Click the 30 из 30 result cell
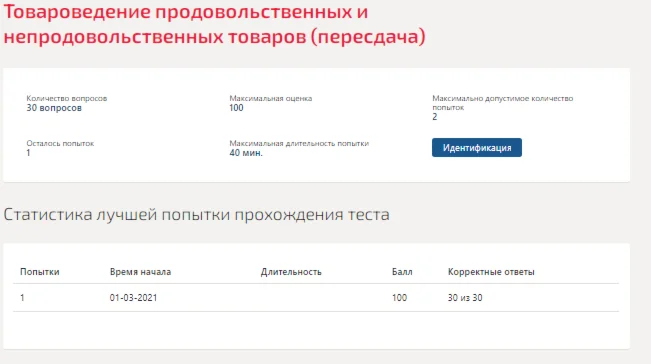Viewport: 651px width, 364px height. point(465,298)
